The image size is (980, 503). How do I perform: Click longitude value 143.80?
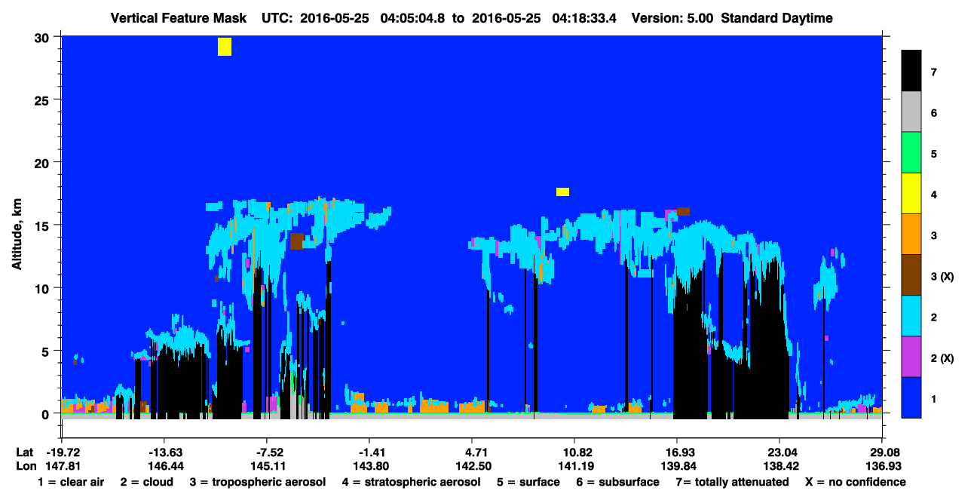[371, 465]
